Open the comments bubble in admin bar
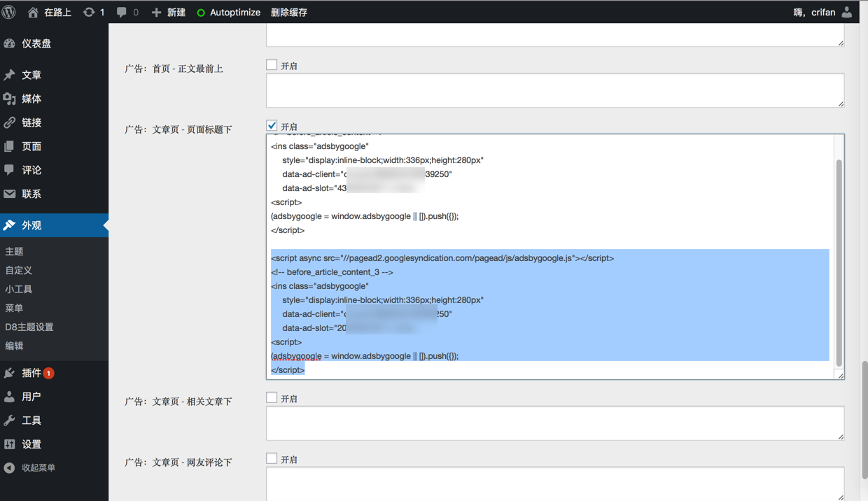The height and width of the screenshot is (501, 868). coord(122,12)
